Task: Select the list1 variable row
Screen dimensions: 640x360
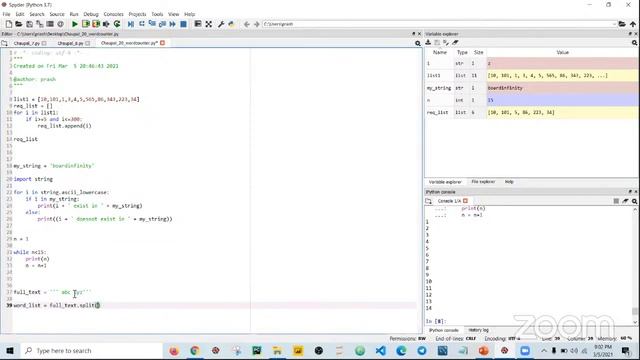Action: (532, 76)
